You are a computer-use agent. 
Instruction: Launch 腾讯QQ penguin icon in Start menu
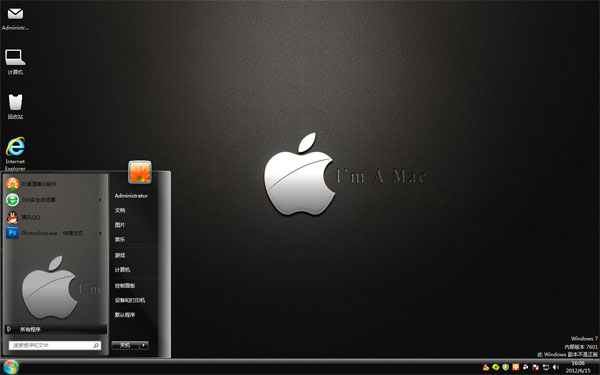tap(13, 217)
